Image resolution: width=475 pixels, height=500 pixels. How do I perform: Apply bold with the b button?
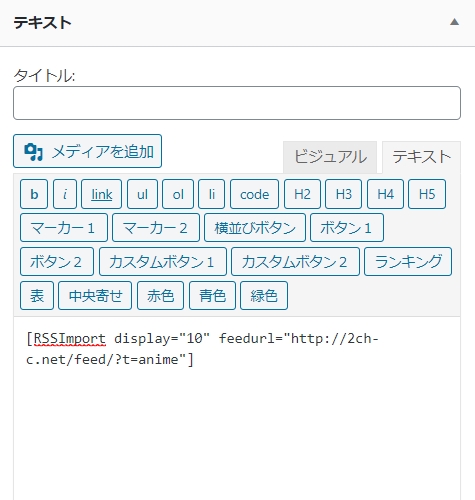[34, 194]
